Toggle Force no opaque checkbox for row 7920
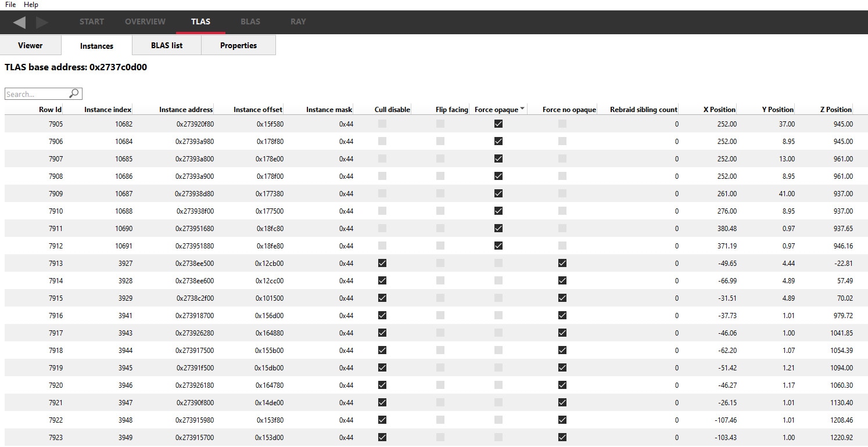The image size is (868, 447). [562, 385]
